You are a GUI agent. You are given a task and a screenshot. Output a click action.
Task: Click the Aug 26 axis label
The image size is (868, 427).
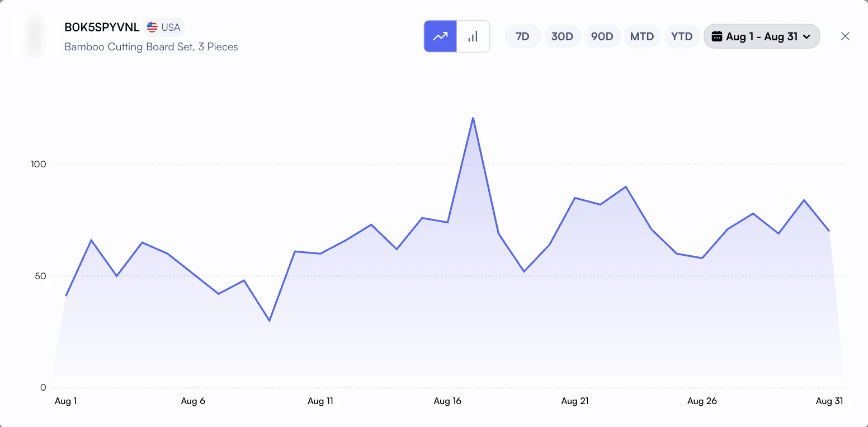coord(702,401)
